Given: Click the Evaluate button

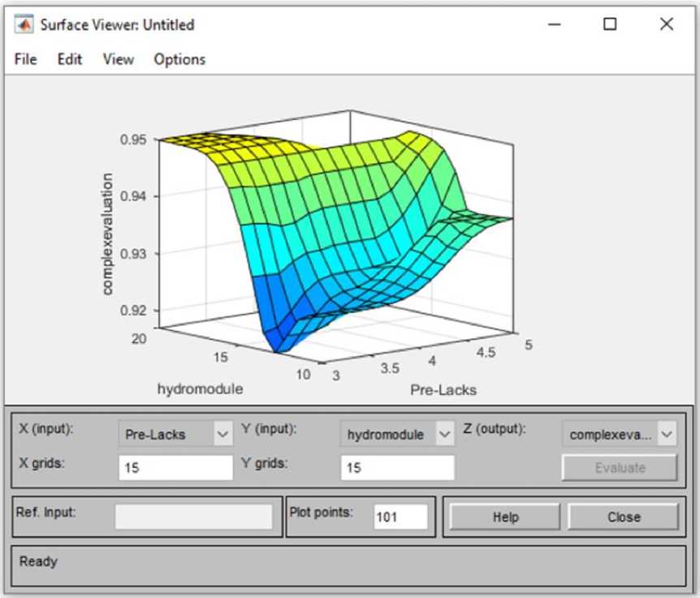Looking at the screenshot, I should pyautogui.click(x=620, y=467).
